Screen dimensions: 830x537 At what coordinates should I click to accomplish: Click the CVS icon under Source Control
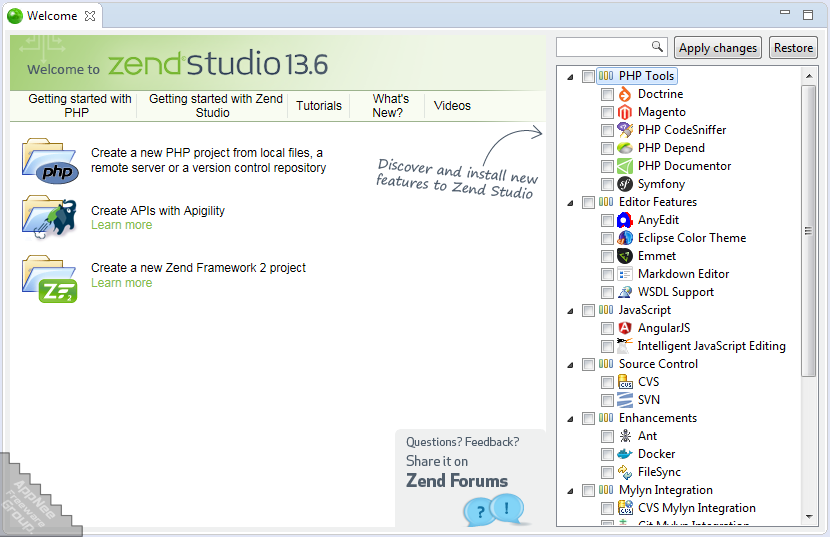coord(625,382)
